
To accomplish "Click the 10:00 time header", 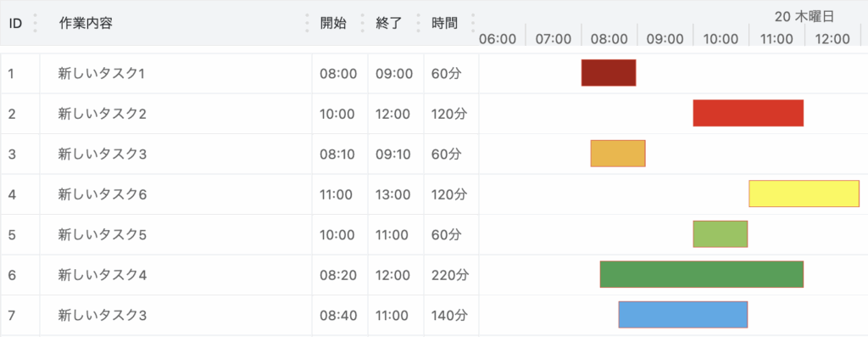I will [721, 39].
